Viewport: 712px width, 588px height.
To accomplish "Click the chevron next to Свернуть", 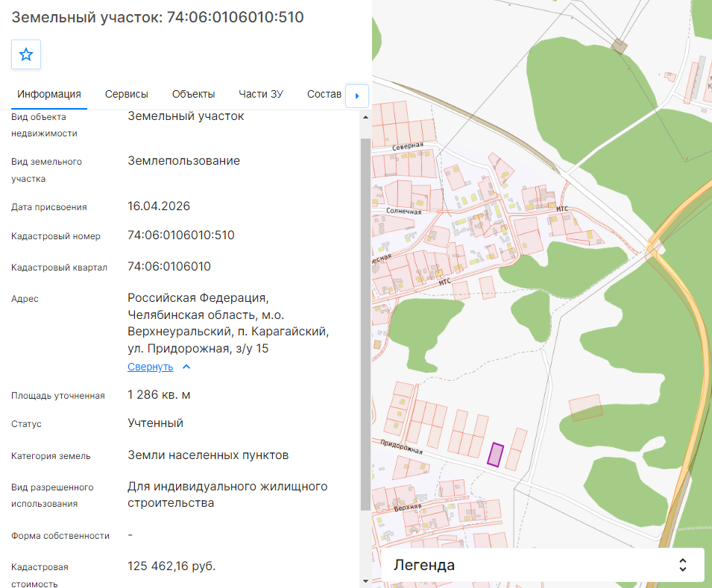I will tap(186, 367).
